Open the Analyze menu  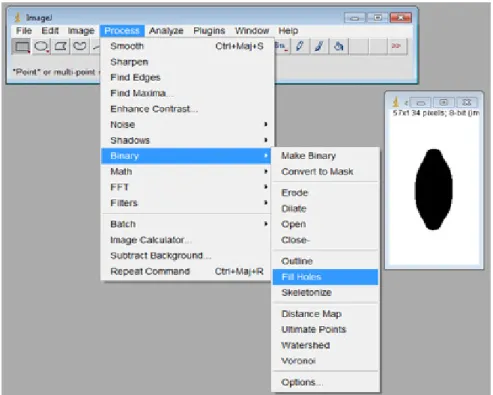tap(166, 31)
